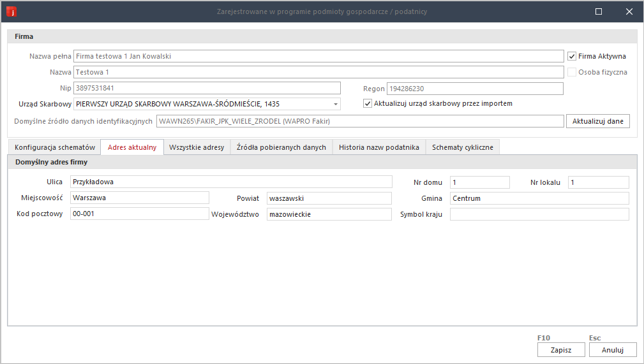Close the registered entities window
The image size is (644, 364).
click(629, 11)
